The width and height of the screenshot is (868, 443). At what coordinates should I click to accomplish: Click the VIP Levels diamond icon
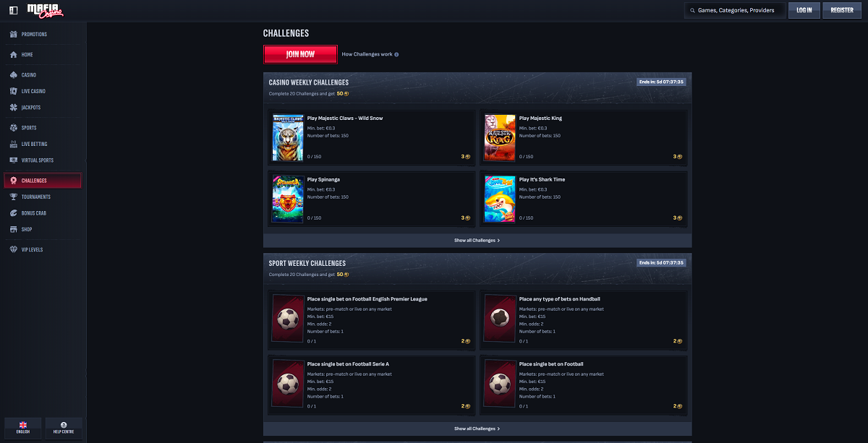pyautogui.click(x=14, y=249)
